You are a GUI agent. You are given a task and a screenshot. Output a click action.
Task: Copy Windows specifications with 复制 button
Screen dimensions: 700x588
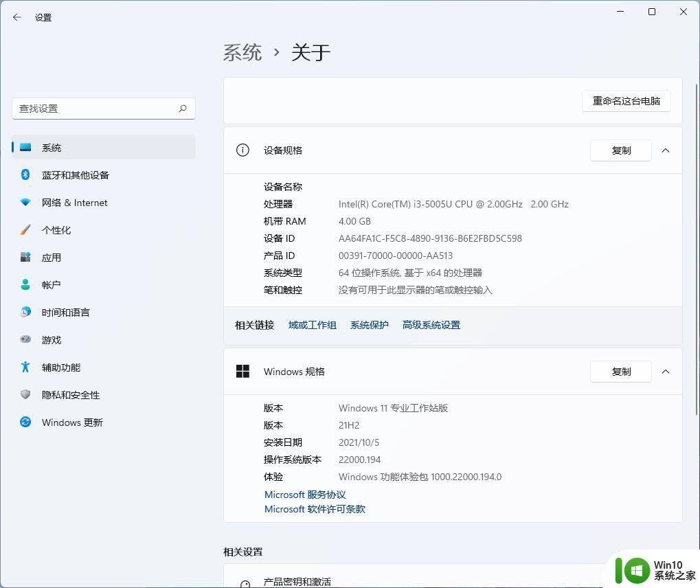point(620,372)
